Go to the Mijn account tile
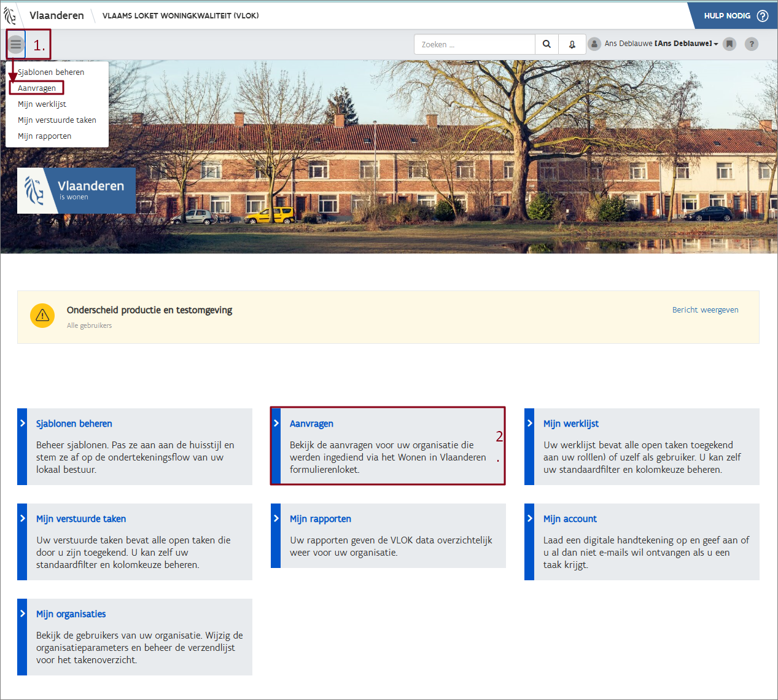This screenshot has height=700, width=778. (x=570, y=519)
